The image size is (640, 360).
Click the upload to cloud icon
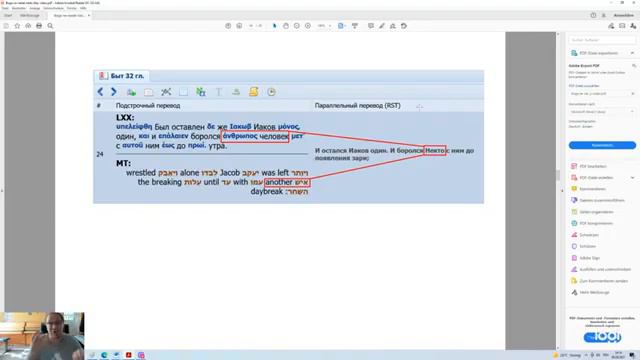pyautogui.click(x=28, y=26)
